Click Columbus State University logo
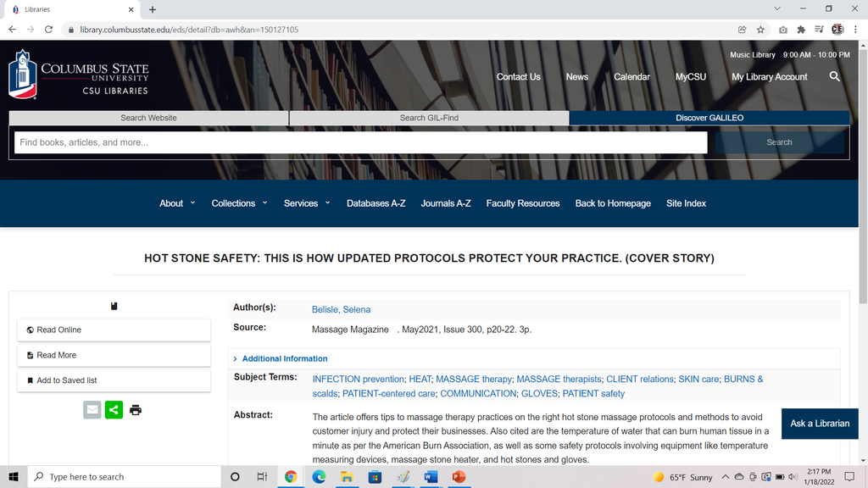The width and height of the screenshot is (868, 488). point(79,76)
